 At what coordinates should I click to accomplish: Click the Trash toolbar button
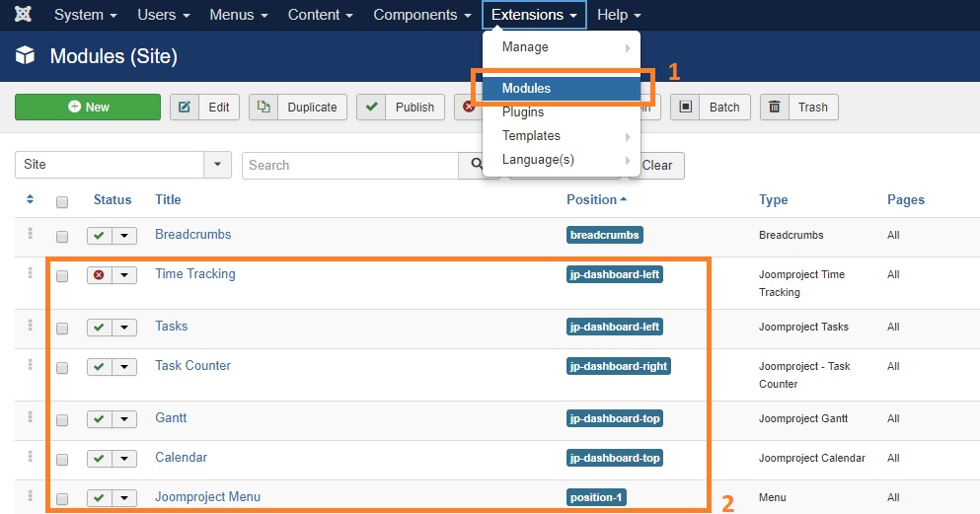coord(798,107)
